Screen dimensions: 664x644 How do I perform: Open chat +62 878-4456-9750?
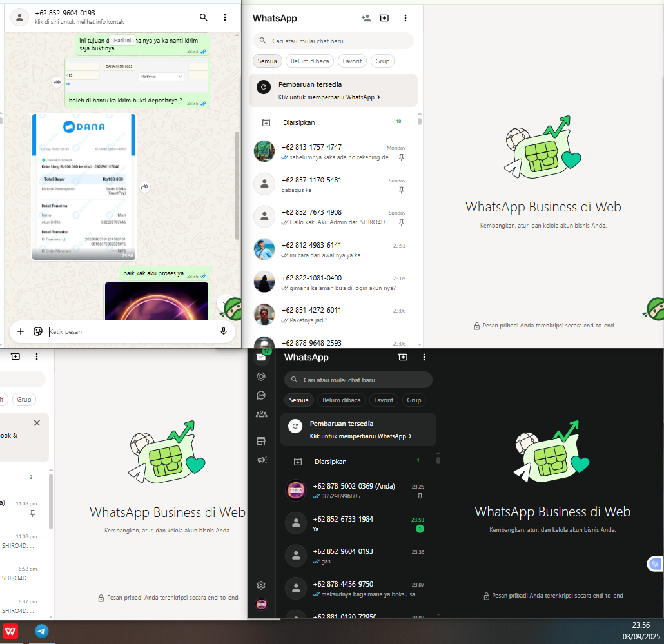(x=358, y=589)
